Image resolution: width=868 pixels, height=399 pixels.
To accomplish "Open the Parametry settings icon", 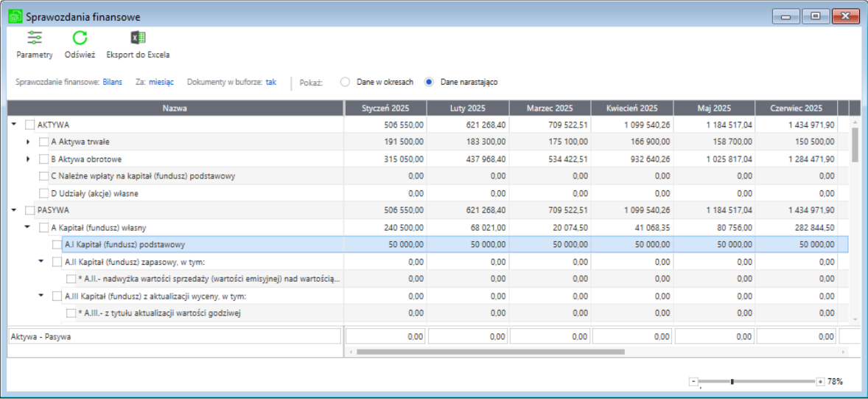I will point(35,38).
